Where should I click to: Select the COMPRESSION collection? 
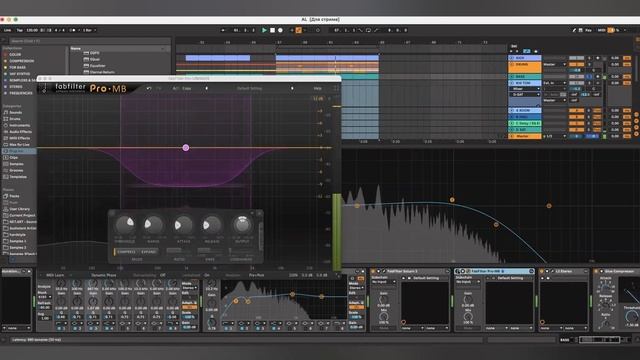pyautogui.click(x=22, y=61)
